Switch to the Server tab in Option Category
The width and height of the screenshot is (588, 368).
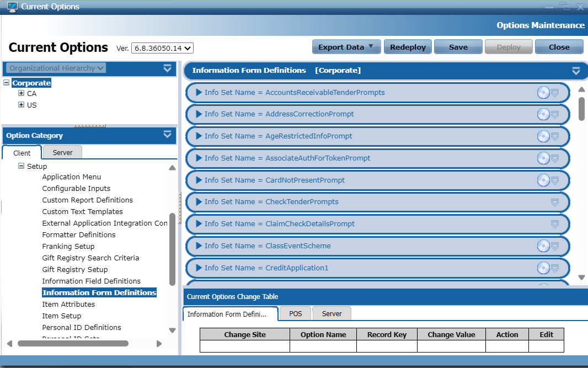[62, 152]
